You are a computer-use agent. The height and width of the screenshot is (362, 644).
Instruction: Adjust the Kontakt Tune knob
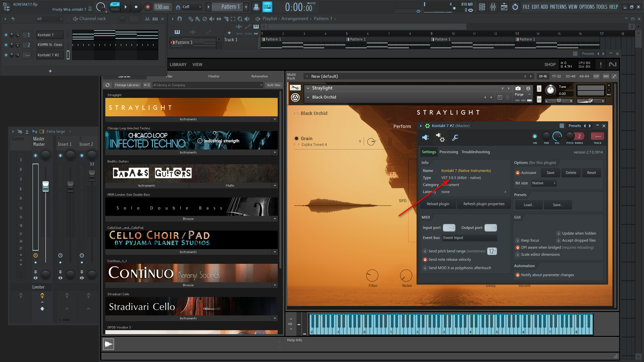tap(550, 90)
